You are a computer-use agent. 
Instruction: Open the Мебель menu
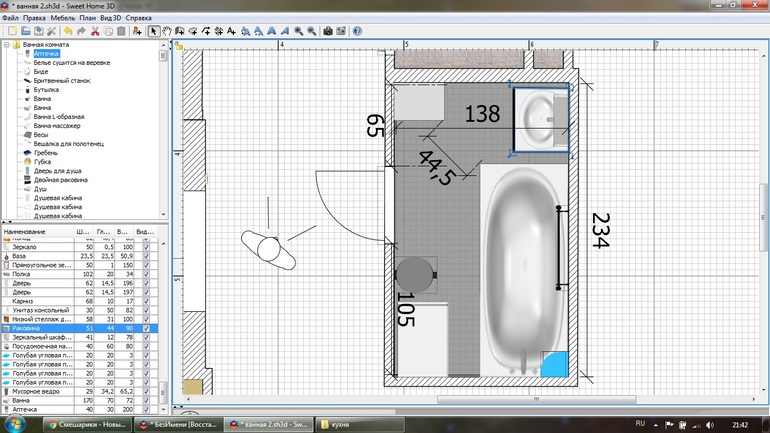click(x=62, y=17)
